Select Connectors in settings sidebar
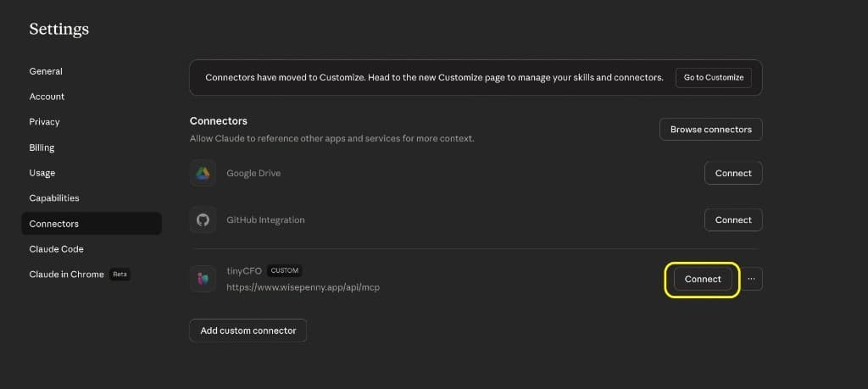 pyautogui.click(x=92, y=224)
